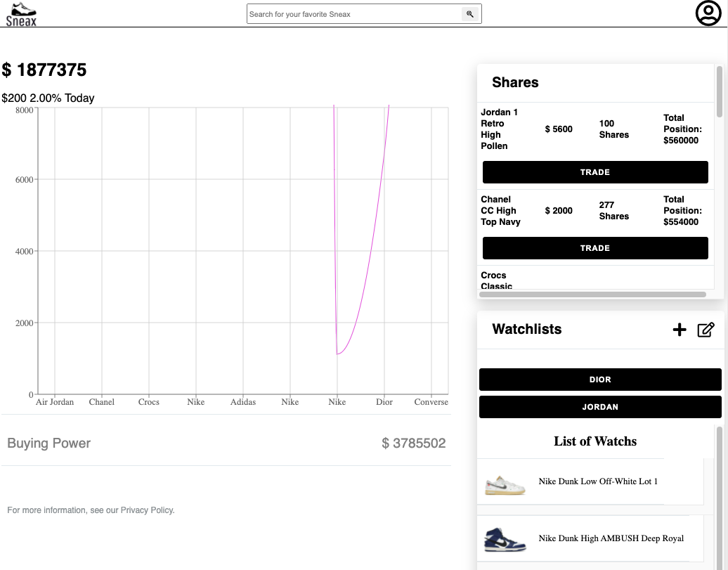Click the 'List of Watchs' heading

[595, 441]
